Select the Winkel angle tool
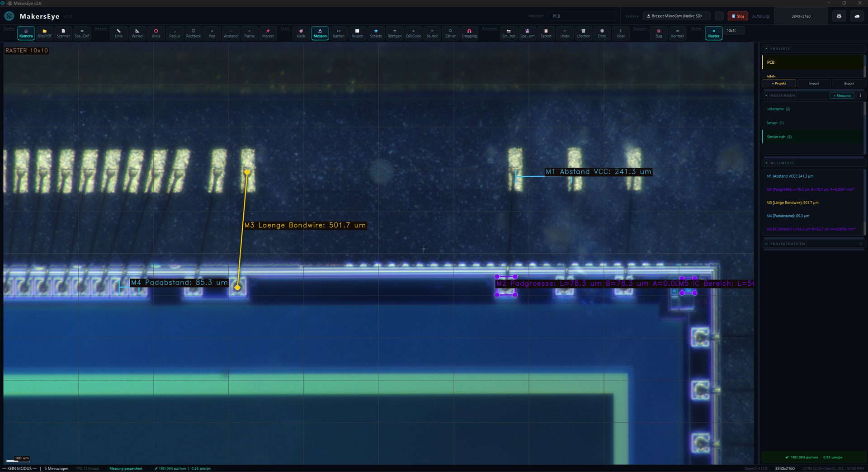This screenshot has height=472, width=868. coord(137,33)
